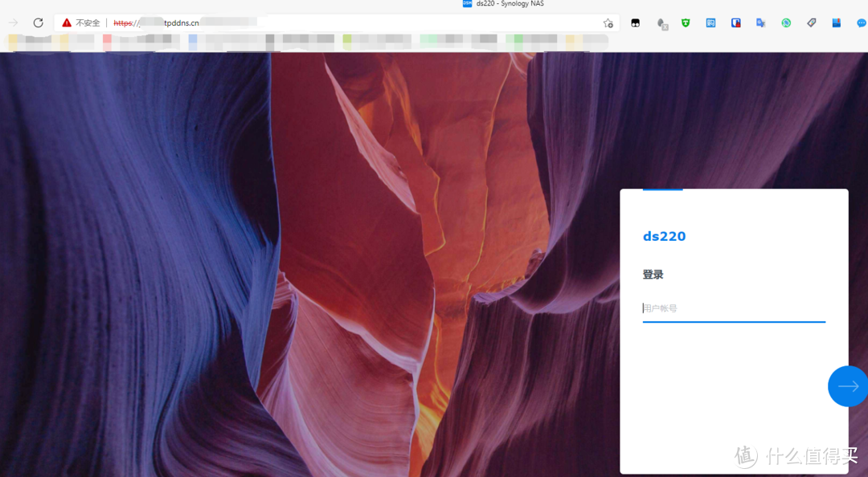Click the green circular puzzle extension
This screenshot has height=477, width=868.
786,22
